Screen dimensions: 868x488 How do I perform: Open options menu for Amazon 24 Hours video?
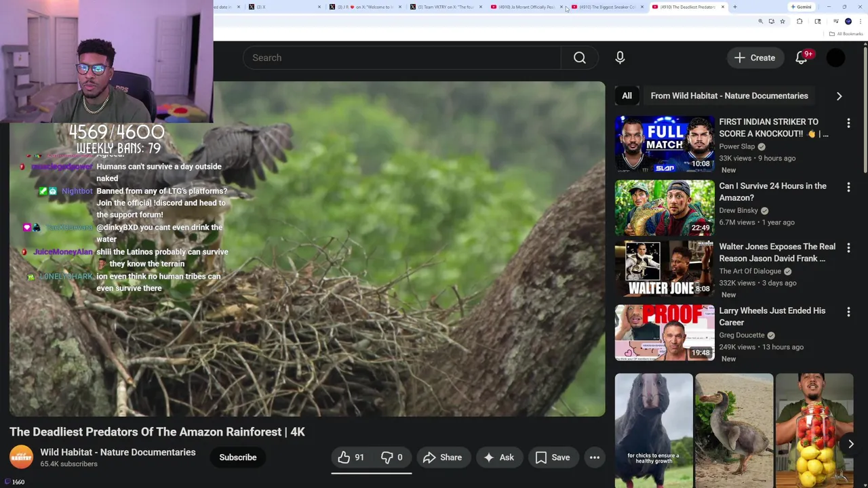[848, 187]
